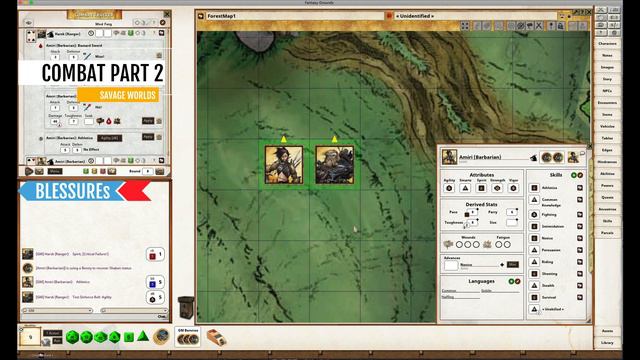Toggle the third Wounds circle

pyautogui.click(x=476, y=244)
